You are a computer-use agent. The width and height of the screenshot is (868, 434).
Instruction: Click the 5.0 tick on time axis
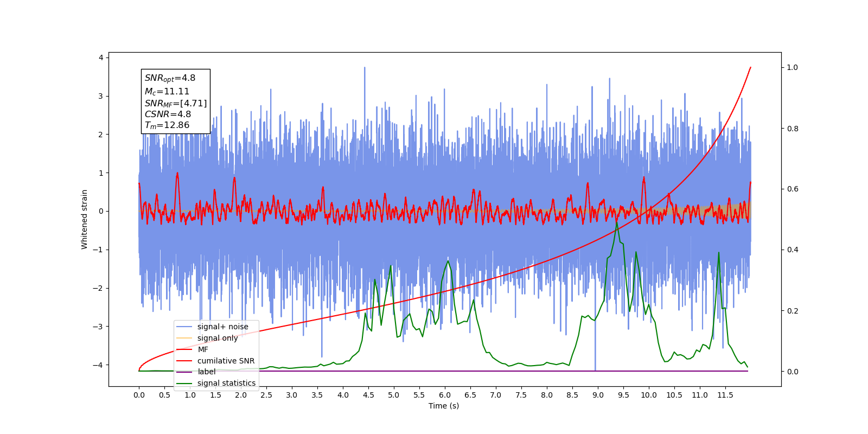[394, 395]
